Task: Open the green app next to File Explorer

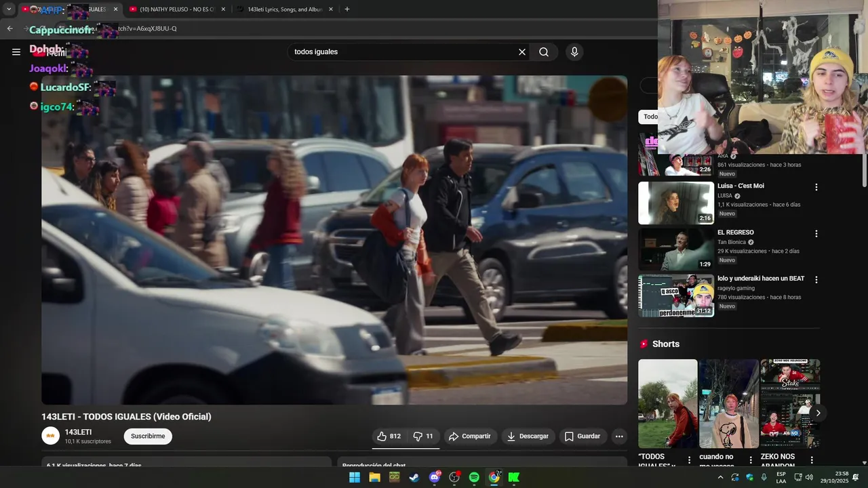Action: (x=394, y=477)
